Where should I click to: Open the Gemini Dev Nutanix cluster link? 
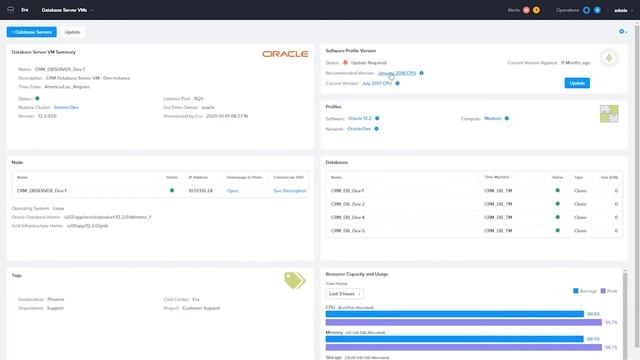coord(66,107)
